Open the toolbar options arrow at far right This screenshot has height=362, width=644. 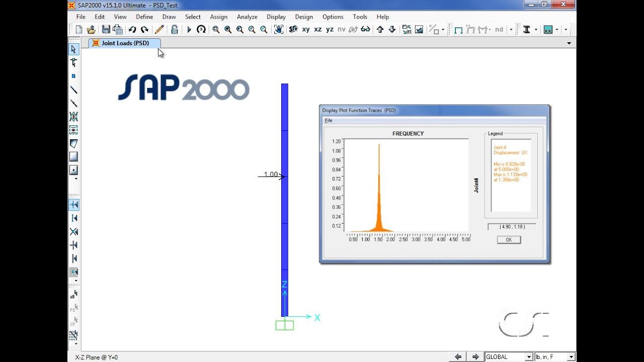tap(566, 30)
